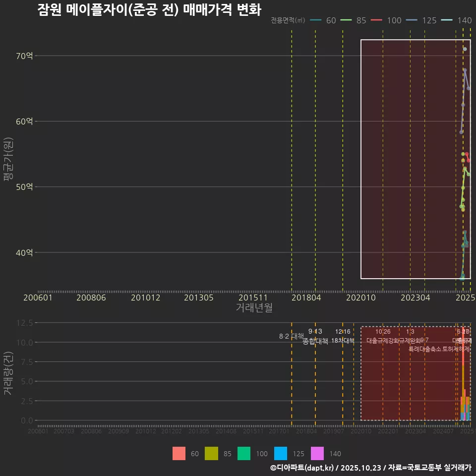Click the 거래년월 axis title
The height and width of the screenshot is (476, 476).
pos(253,307)
